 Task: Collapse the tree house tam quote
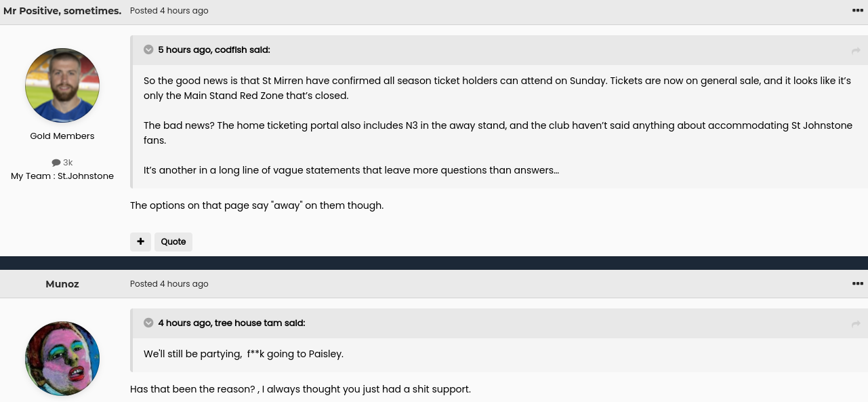(148, 323)
